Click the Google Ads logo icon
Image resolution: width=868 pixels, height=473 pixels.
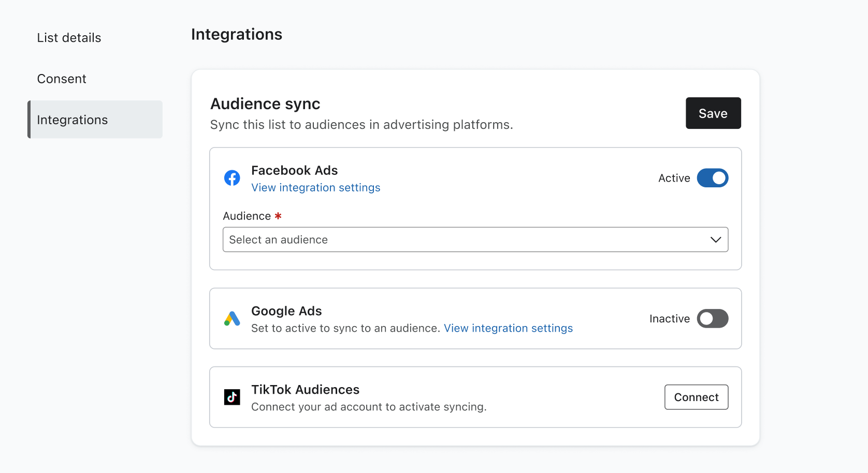pos(232,319)
